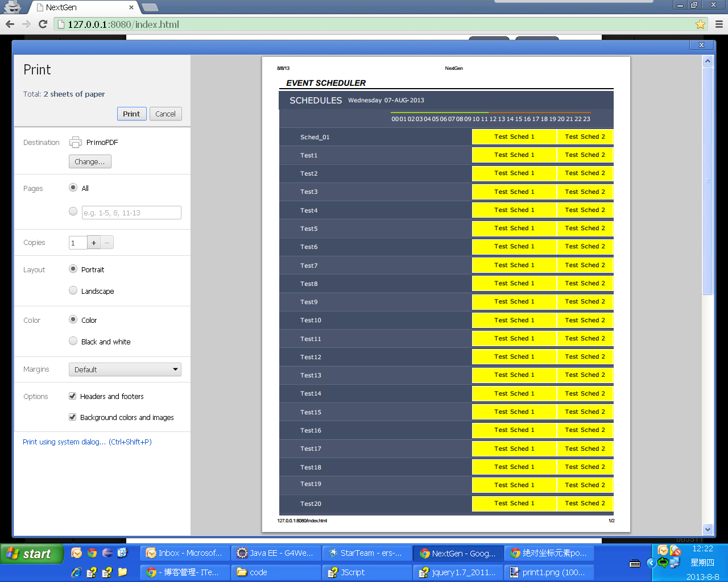Click the preview scrollbar down arrow

[708, 529]
